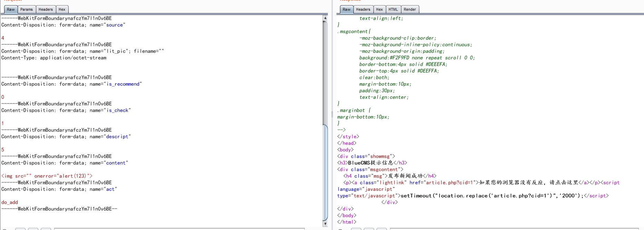Click the -moz-background-origin:padding; line
644x230 pixels.
click(x=402, y=51)
